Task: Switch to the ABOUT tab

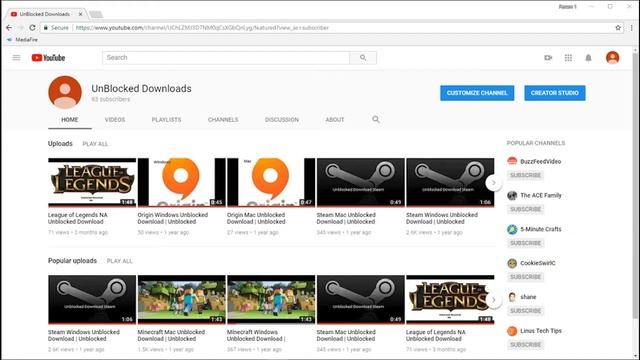Action: 335,120
